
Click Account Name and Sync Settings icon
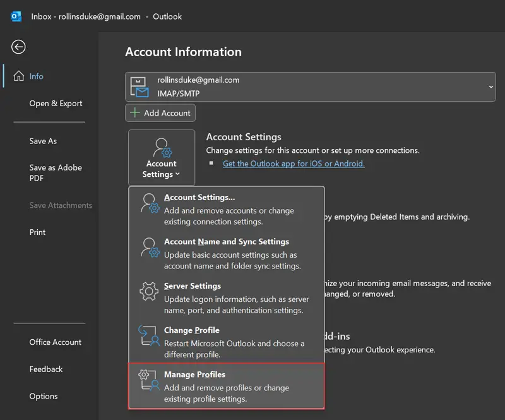tap(150, 248)
